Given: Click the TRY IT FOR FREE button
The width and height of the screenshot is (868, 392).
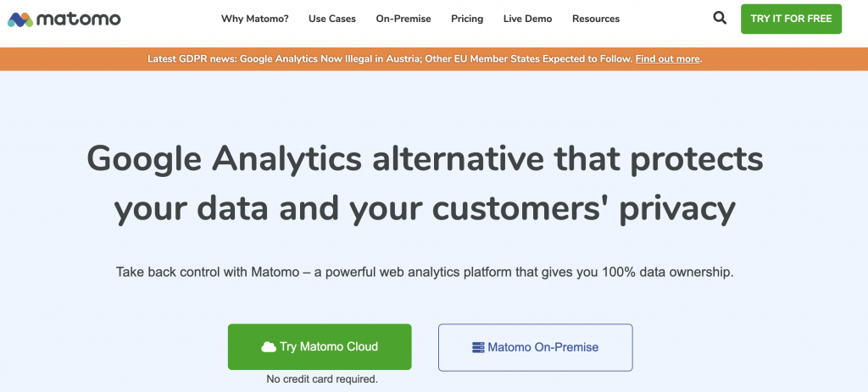Looking at the screenshot, I should pyautogui.click(x=791, y=19).
